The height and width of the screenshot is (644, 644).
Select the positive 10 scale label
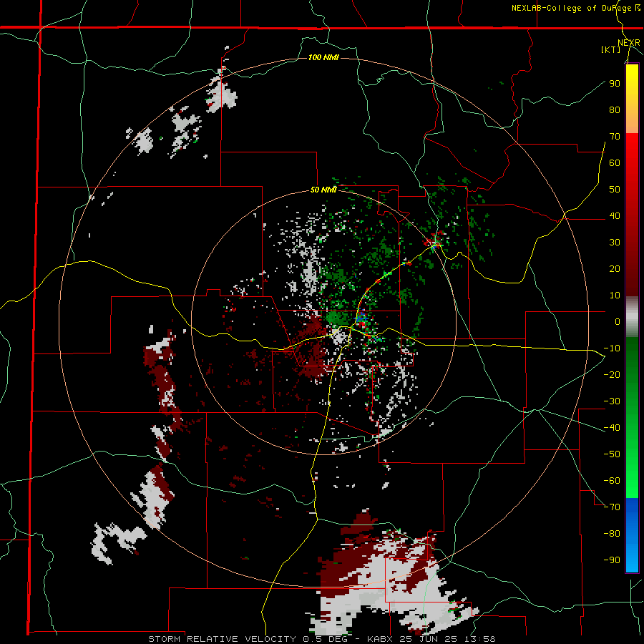click(x=615, y=296)
